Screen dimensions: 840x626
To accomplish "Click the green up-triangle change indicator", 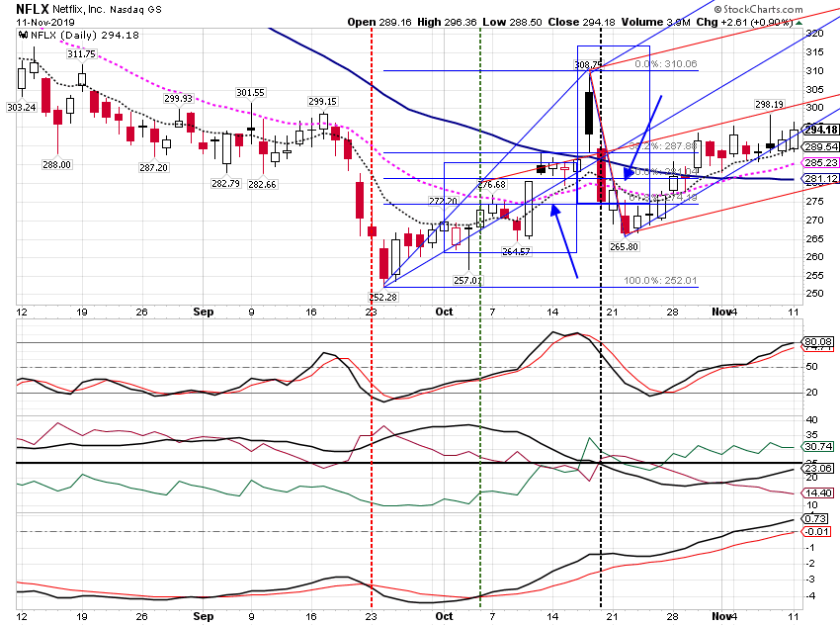I will [798, 23].
